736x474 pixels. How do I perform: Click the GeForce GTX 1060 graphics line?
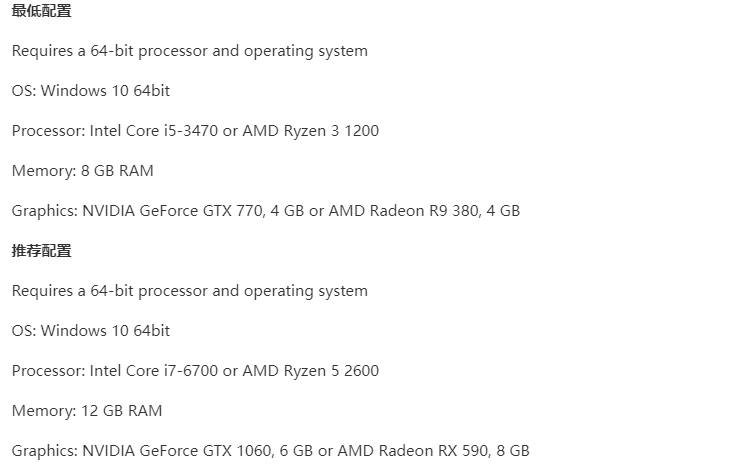pyautogui.click(x=270, y=451)
